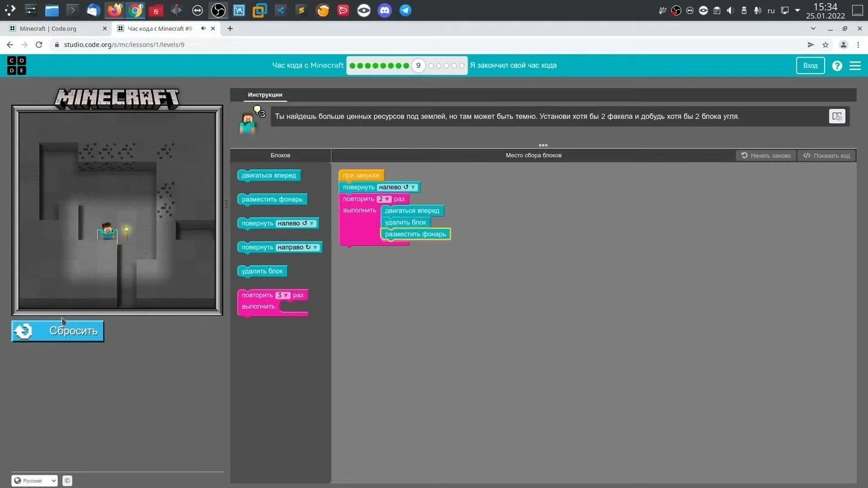
Task: Jump to the last empty progress dot
Action: [462, 66]
